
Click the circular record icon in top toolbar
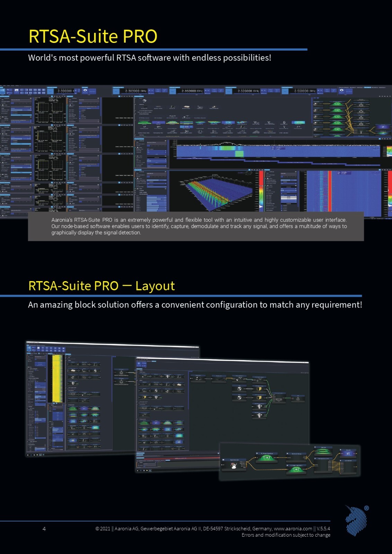pos(85,90)
